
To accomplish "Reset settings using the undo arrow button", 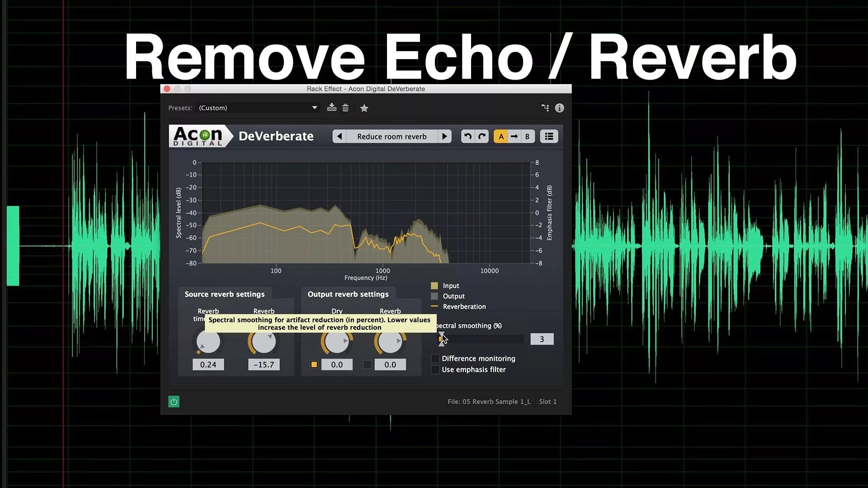I will click(468, 136).
